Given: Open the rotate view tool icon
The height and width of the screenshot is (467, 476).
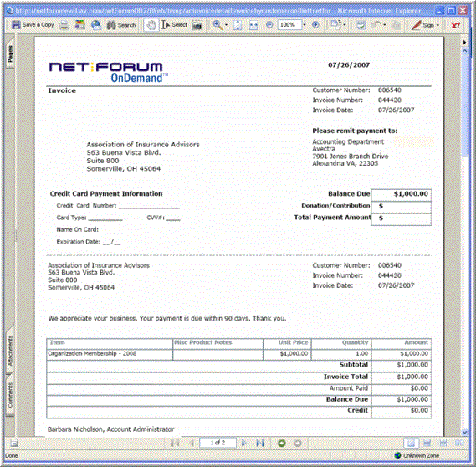Looking at the screenshot, I should click(335, 25).
